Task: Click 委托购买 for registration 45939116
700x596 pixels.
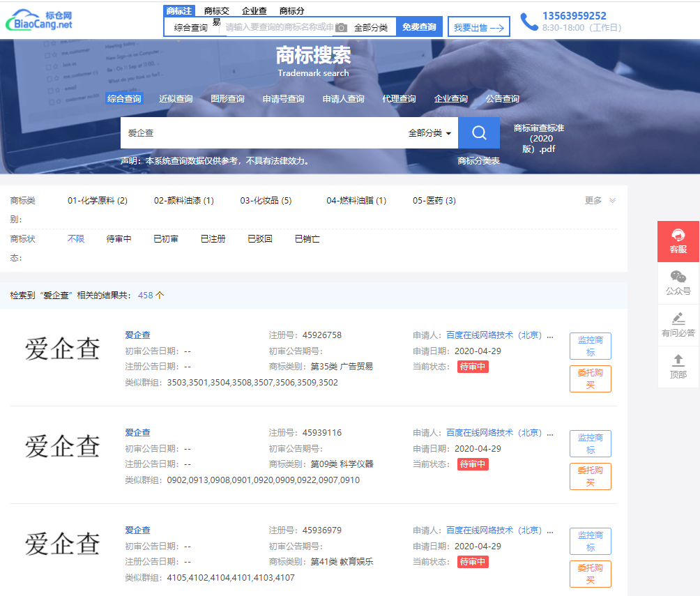Action: click(590, 476)
